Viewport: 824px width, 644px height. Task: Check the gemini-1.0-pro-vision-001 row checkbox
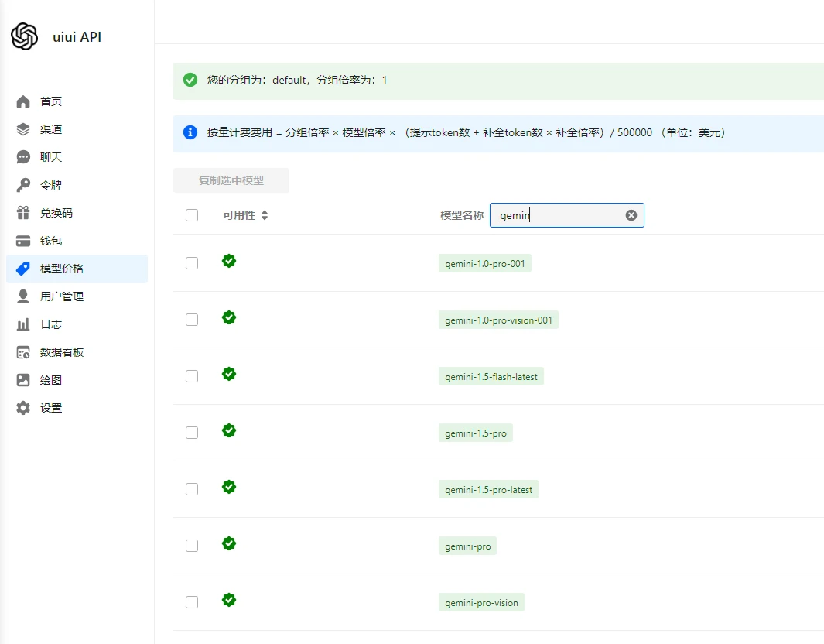coord(192,320)
